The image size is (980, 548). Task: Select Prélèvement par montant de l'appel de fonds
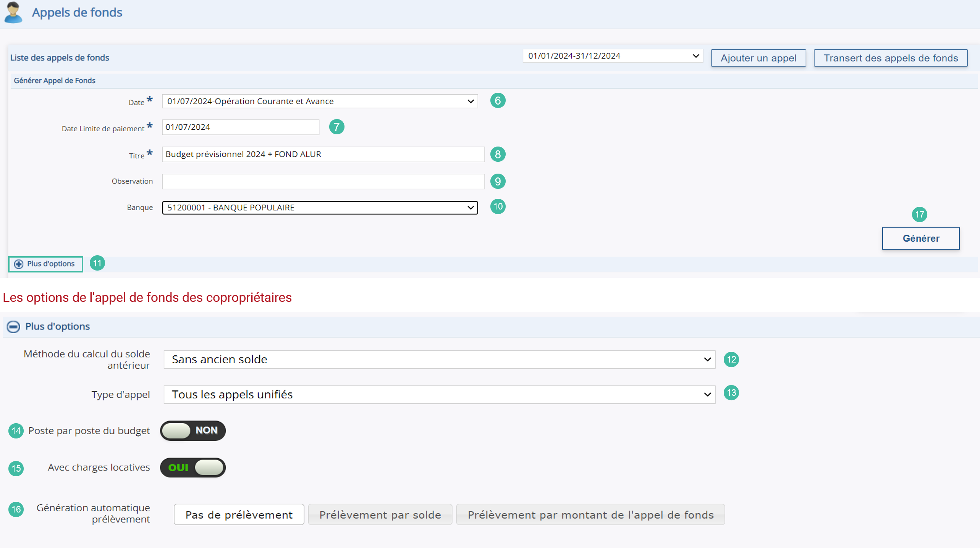591,515
